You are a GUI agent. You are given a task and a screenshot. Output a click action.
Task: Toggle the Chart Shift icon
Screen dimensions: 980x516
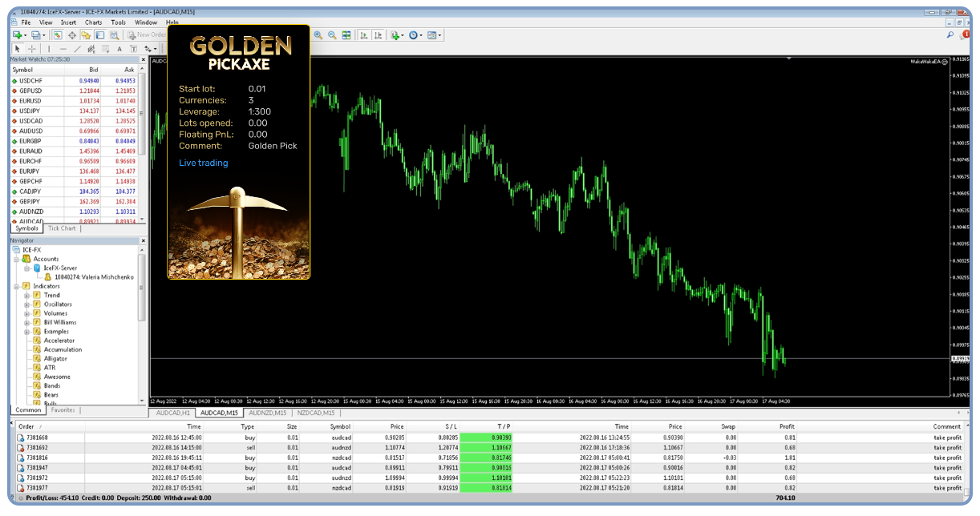pyautogui.click(x=378, y=35)
